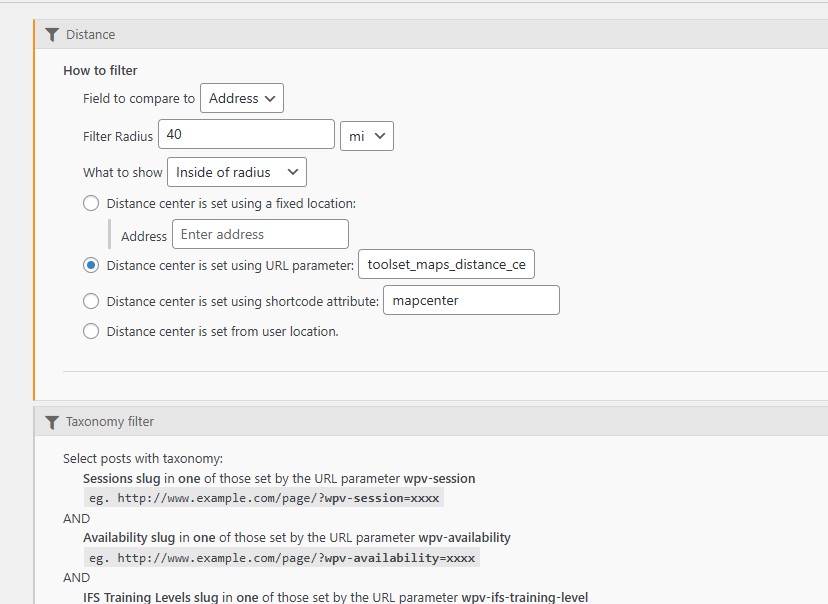Open the Field to compare Address dropdown
This screenshot has height=604, width=828.
(x=242, y=98)
